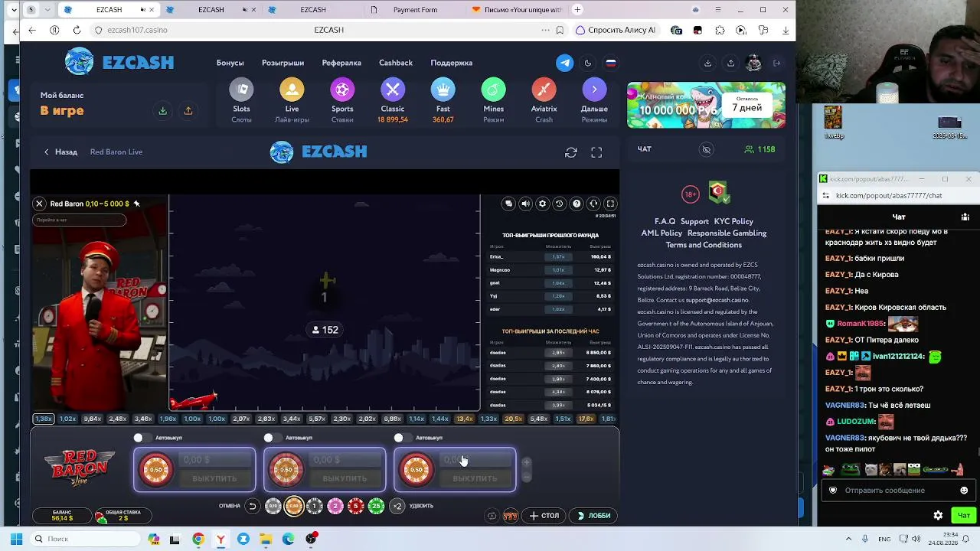Viewport: 980px width, 551px height.
Task: Click the withdraw icon in the balance panel
Action: (188, 111)
